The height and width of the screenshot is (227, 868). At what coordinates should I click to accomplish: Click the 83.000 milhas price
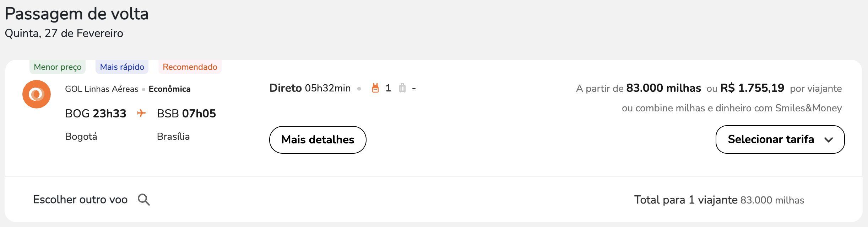[x=663, y=88]
